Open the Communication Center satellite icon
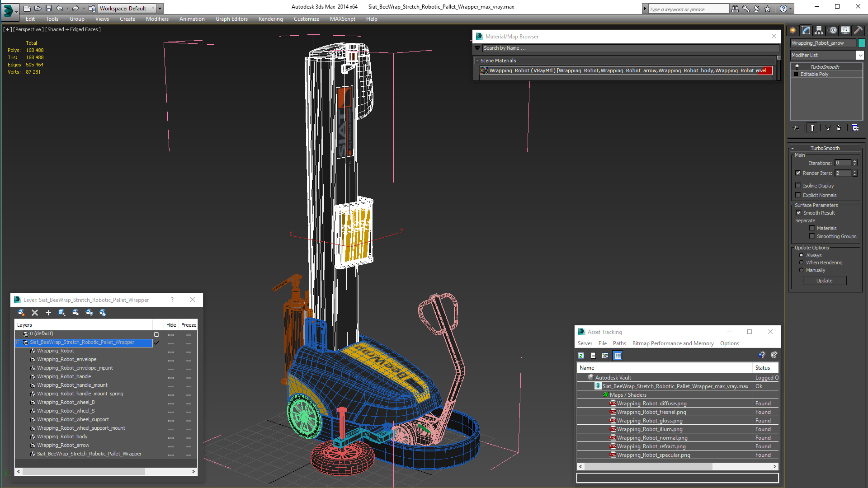The height and width of the screenshot is (488, 868). (x=757, y=9)
